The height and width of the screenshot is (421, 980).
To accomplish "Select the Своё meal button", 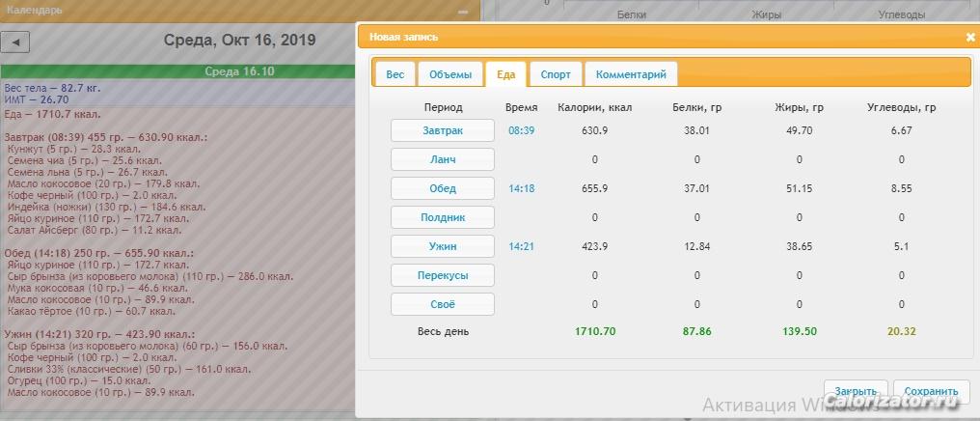I will (x=442, y=304).
